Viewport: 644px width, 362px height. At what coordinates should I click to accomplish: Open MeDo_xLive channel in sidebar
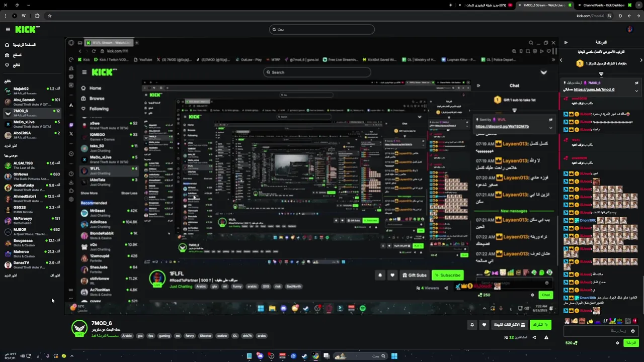tap(32, 124)
